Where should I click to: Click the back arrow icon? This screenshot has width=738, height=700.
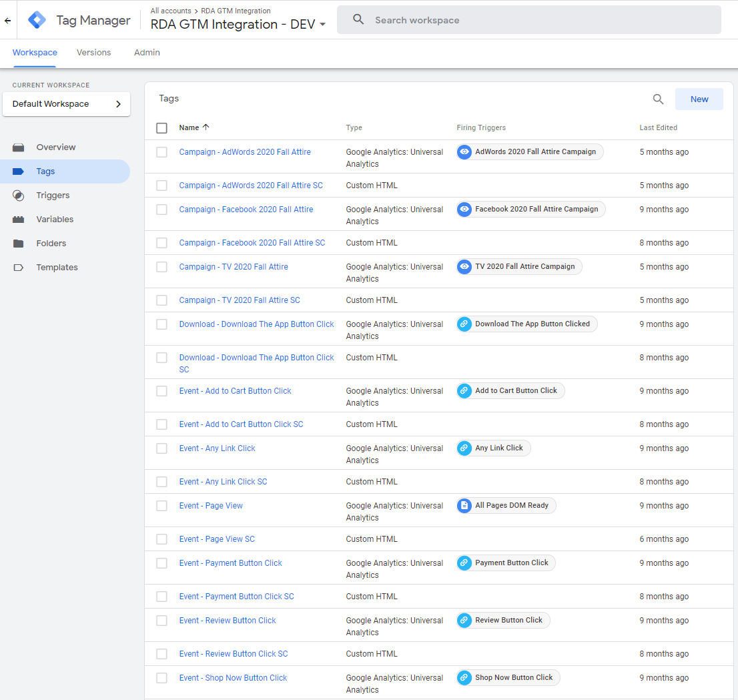pos(7,20)
